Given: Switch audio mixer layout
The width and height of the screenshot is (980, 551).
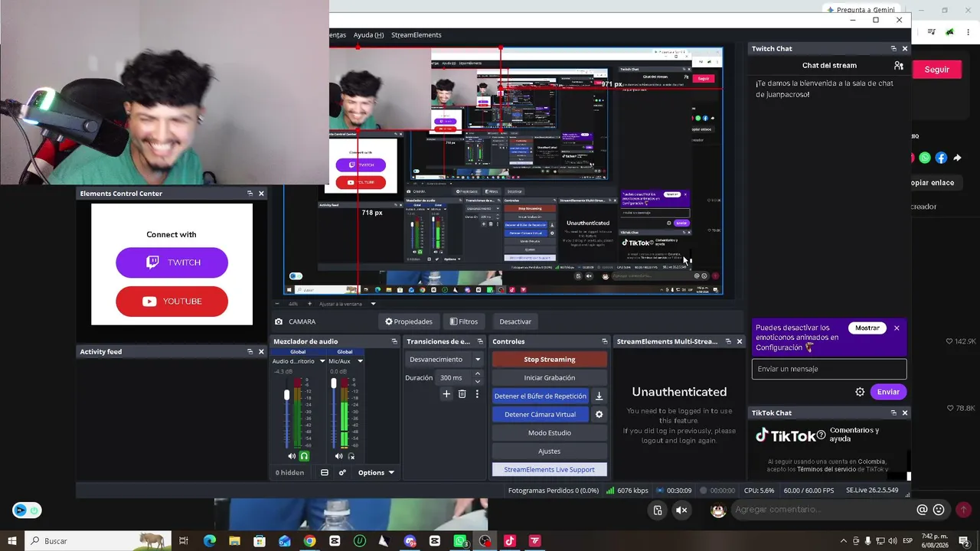Looking at the screenshot, I should [x=325, y=473].
